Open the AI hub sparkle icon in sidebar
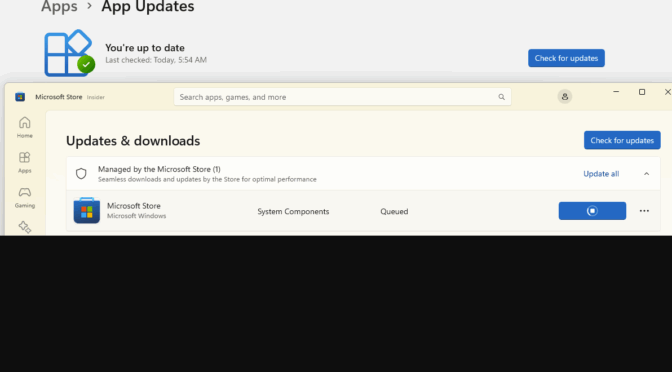Image resolution: width=672 pixels, height=372 pixels. coord(25,227)
